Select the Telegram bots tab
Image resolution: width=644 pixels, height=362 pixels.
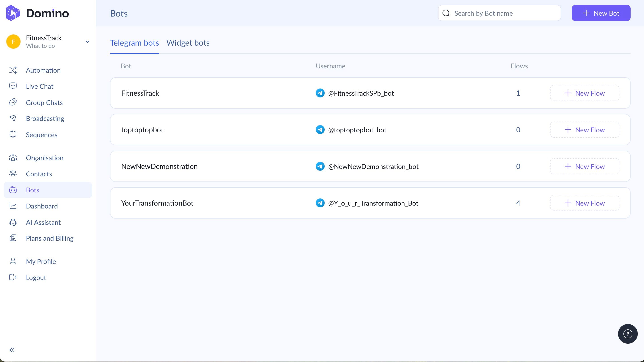coord(134,43)
